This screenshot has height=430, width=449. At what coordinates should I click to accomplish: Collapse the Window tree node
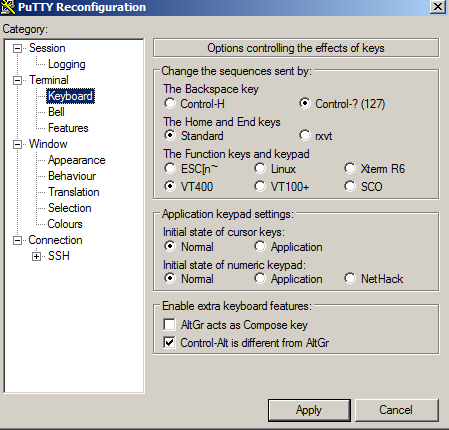click(x=17, y=145)
